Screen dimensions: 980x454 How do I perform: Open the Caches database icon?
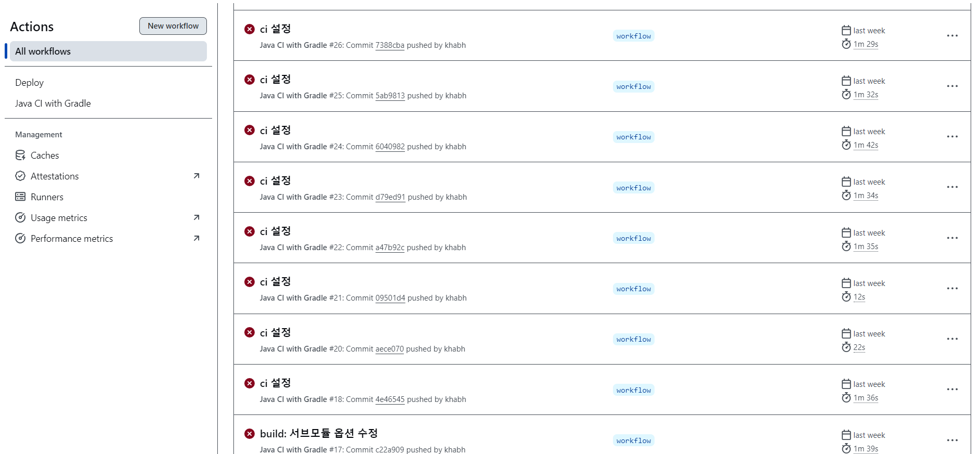[x=20, y=155]
